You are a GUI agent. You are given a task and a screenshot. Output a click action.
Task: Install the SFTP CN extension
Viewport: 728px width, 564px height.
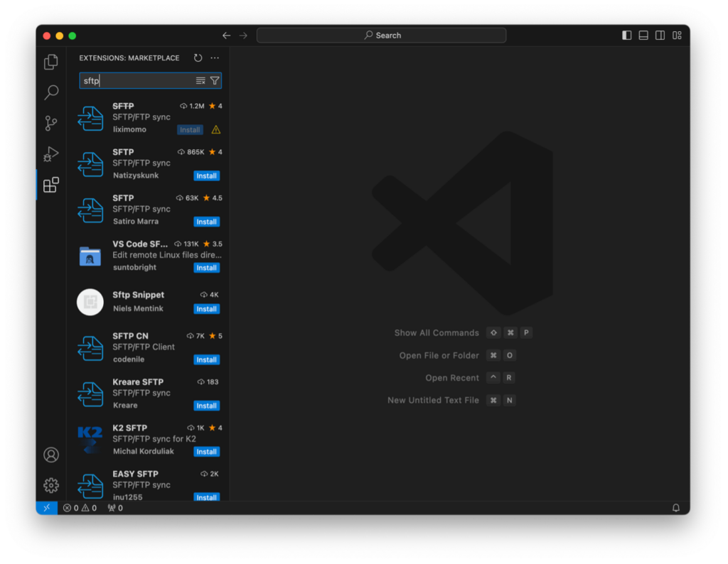click(207, 359)
